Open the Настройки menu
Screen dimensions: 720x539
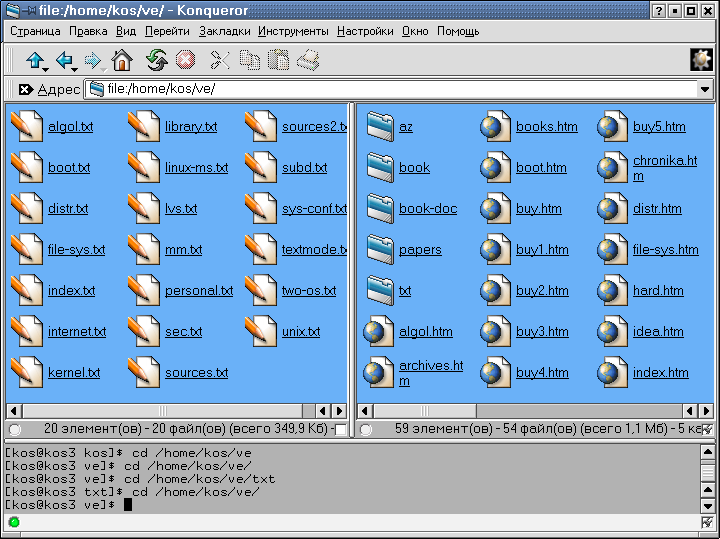(x=365, y=31)
